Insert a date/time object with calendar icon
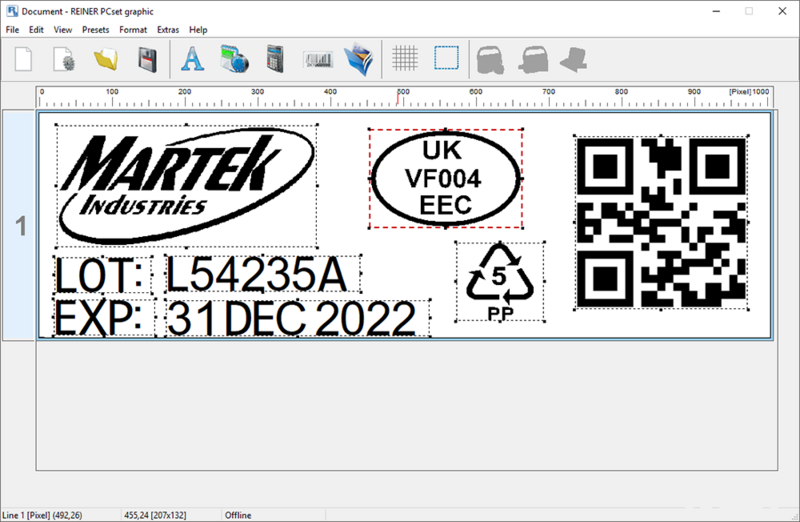The width and height of the screenshot is (800, 522). 234,59
